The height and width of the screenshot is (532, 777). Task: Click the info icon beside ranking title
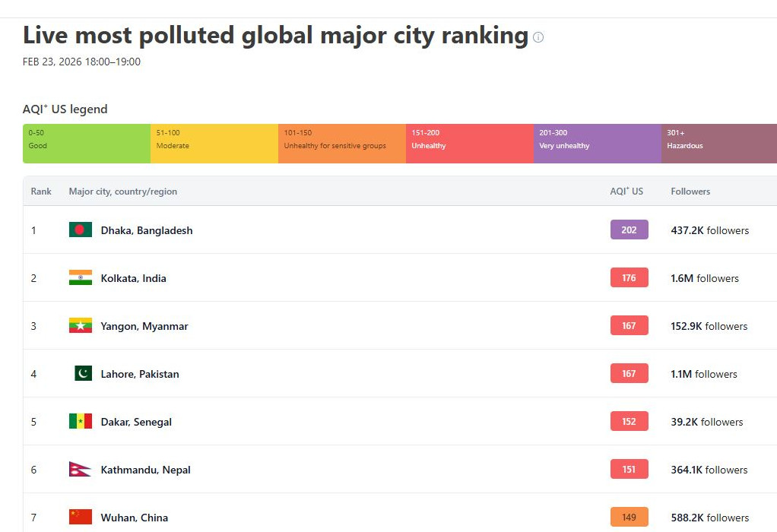[538, 37]
